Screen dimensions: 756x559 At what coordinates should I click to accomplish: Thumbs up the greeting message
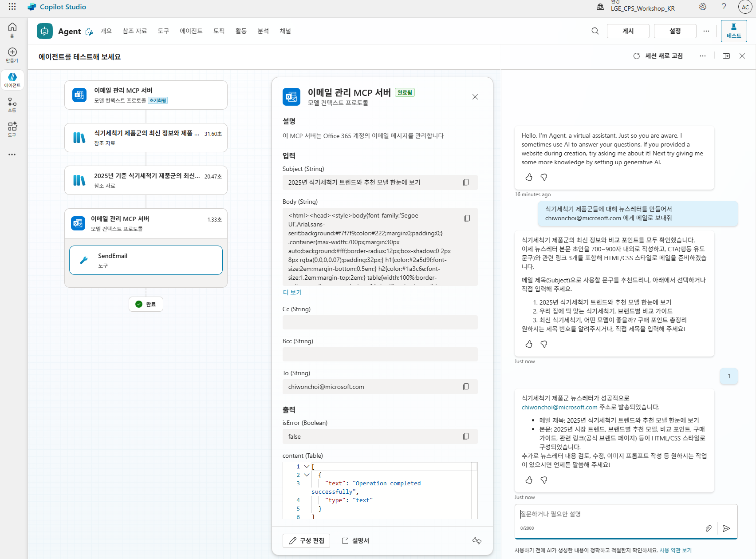(x=529, y=177)
